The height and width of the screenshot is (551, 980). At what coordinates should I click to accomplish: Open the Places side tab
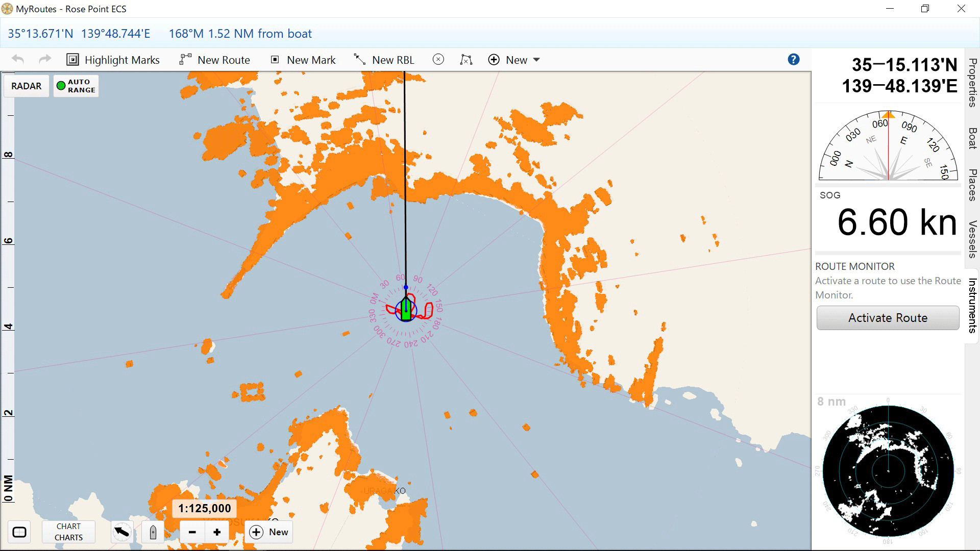(x=973, y=185)
